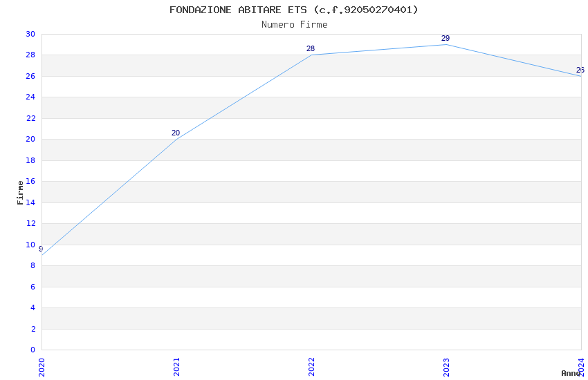Click the y-axis tick value 18

[30, 160]
